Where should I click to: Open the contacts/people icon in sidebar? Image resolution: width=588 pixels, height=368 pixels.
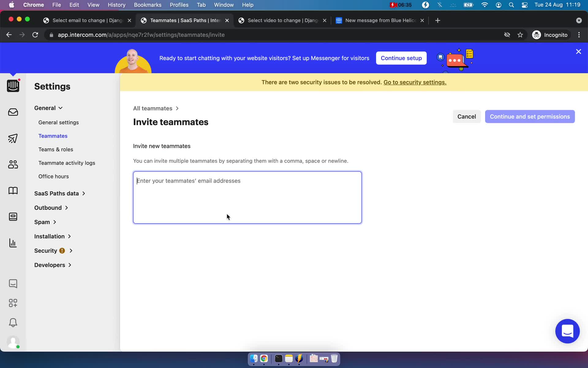[x=13, y=164]
